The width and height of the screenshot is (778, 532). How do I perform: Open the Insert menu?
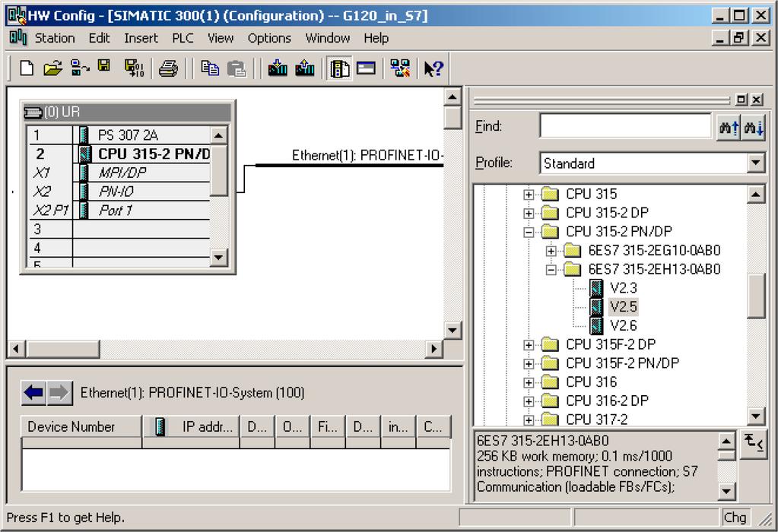pyautogui.click(x=141, y=38)
